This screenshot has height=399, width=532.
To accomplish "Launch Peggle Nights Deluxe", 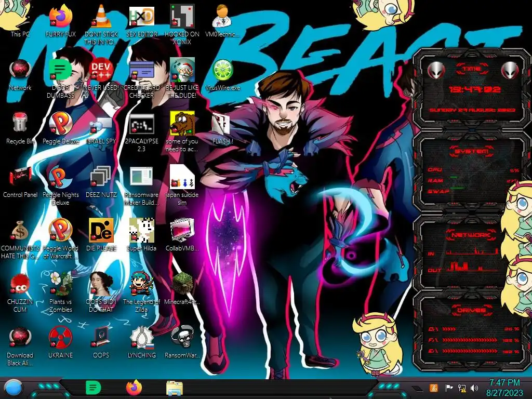I will [x=60, y=185].
